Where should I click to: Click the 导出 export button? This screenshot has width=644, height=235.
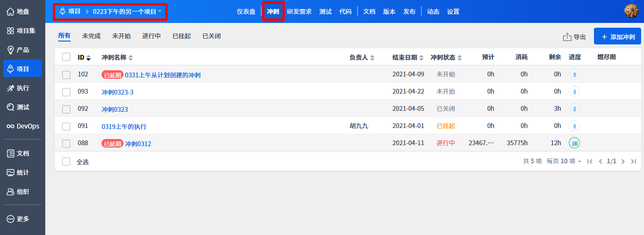pyautogui.click(x=574, y=37)
